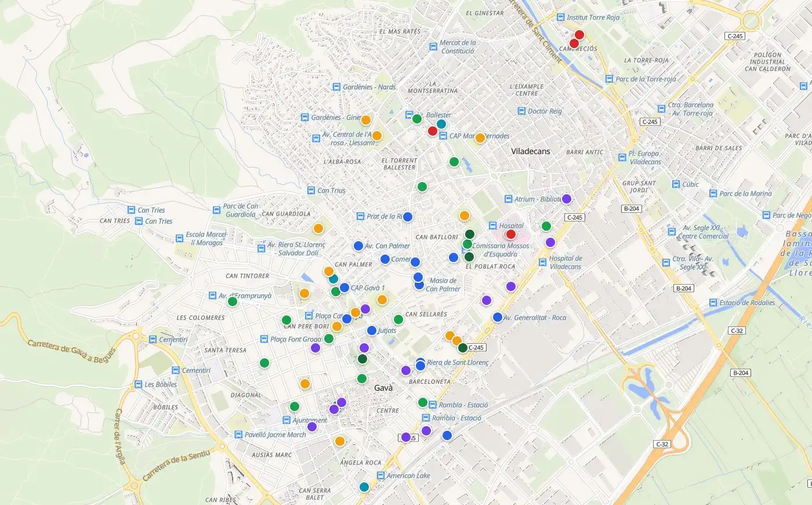Select the POLÍGON INDUSTRIAL CAN CALDERÓN label
Screen dimensions: 812x505
tap(767, 62)
